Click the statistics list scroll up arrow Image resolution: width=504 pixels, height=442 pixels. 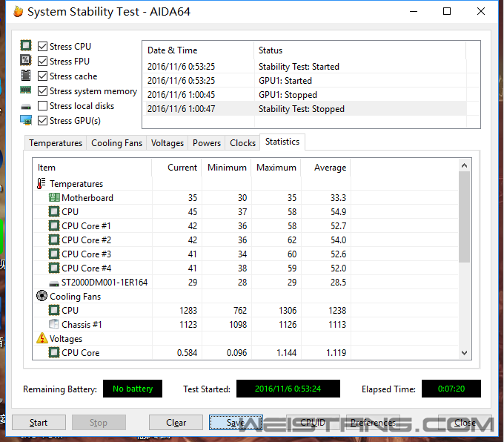pos(464,165)
